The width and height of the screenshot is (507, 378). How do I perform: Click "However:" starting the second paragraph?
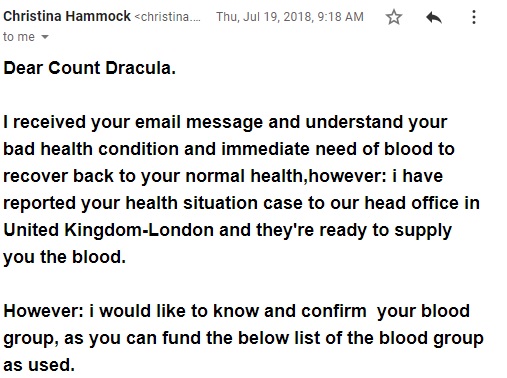pyautogui.click(x=43, y=311)
